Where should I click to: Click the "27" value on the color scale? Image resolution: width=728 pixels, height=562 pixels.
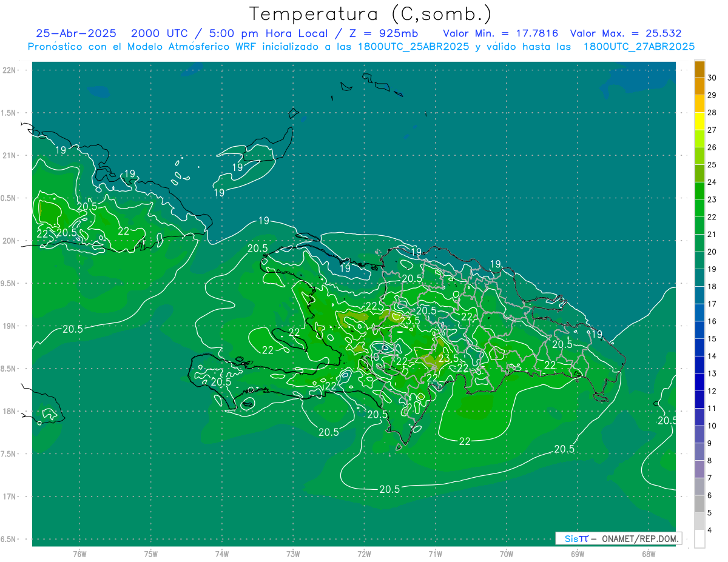point(713,130)
